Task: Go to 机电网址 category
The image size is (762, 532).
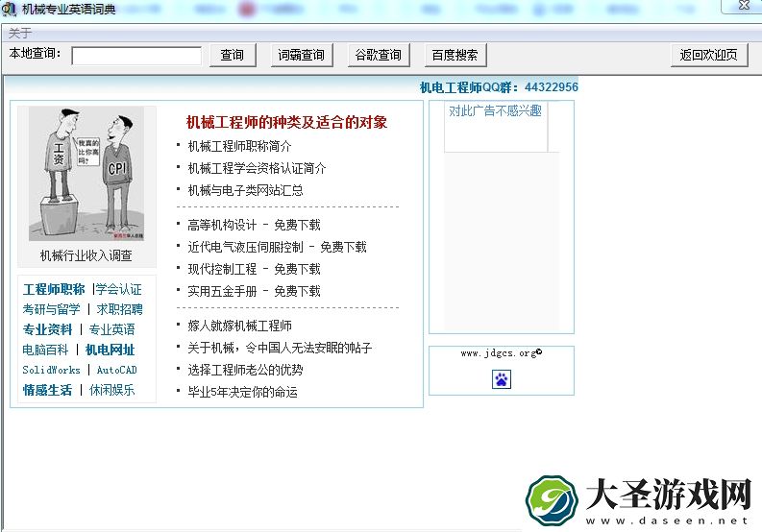Action: [110, 350]
